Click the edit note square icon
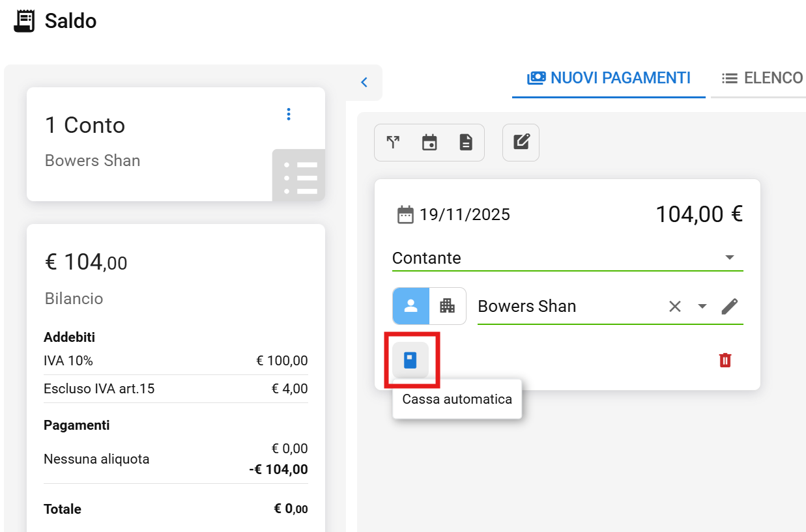This screenshot has height=532, width=806. click(x=521, y=143)
